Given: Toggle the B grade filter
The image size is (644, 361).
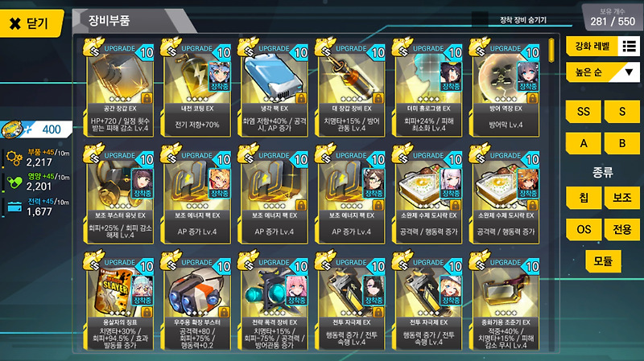Looking at the screenshot, I should 621,143.
